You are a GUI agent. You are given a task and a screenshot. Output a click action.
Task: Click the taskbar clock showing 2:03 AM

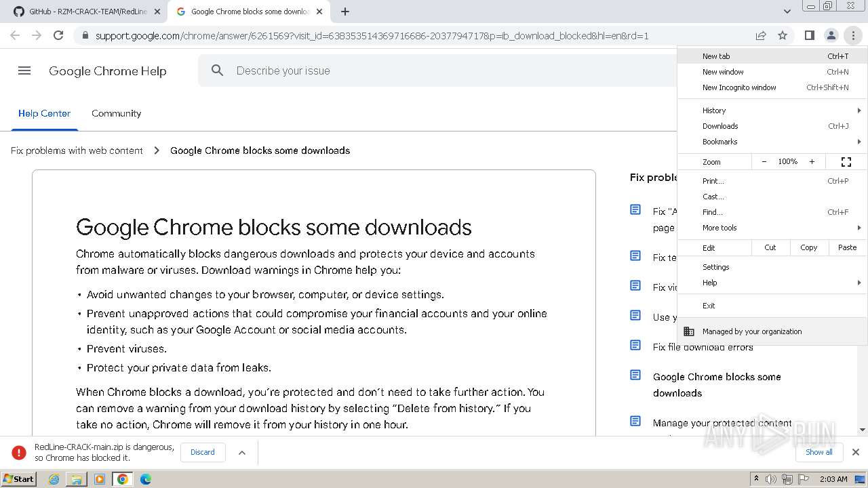tap(833, 479)
